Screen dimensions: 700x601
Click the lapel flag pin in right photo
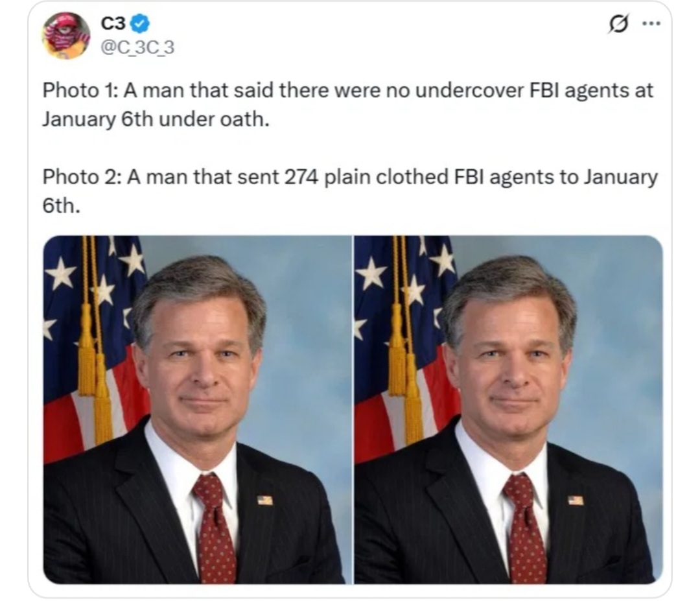coord(575,500)
